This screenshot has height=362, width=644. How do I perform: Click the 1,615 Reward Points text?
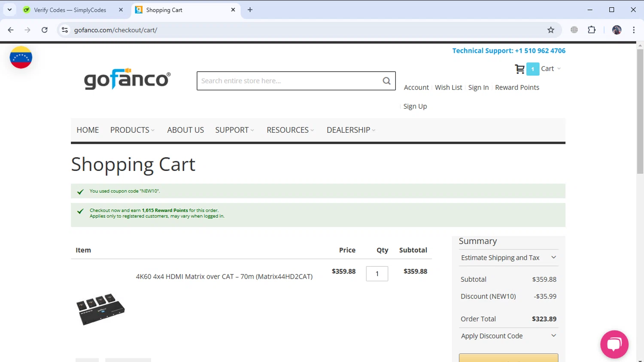click(x=165, y=210)
